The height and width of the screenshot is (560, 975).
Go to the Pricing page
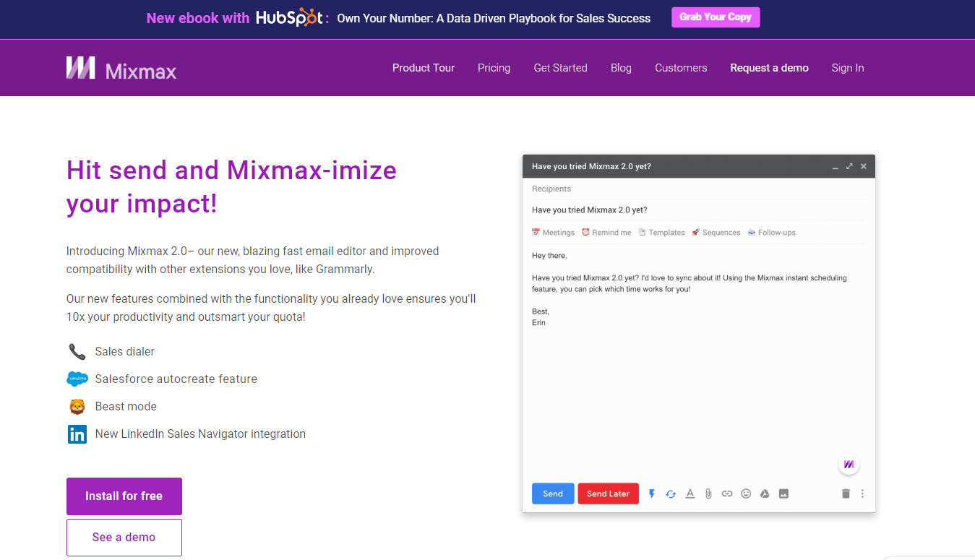[494, 68]
